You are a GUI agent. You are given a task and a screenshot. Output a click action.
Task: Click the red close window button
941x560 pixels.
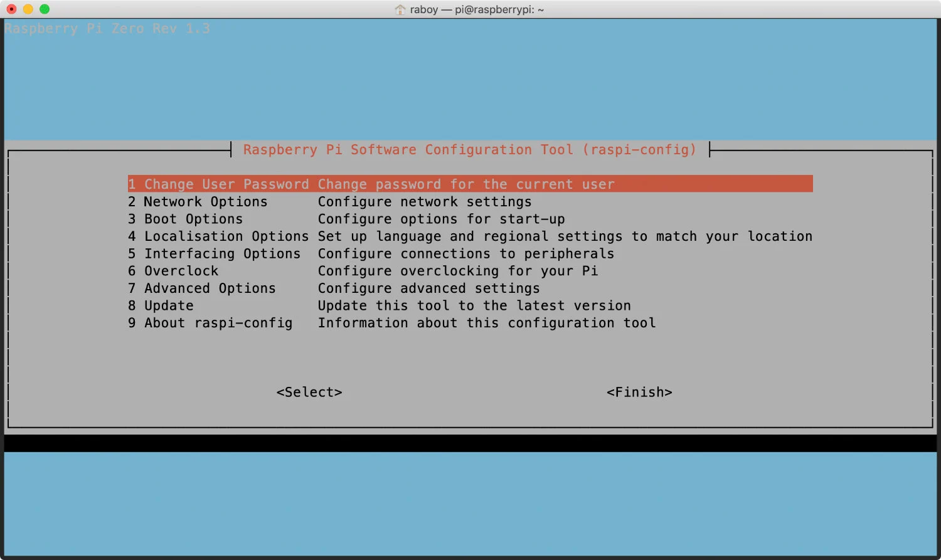tap(11, 9)
